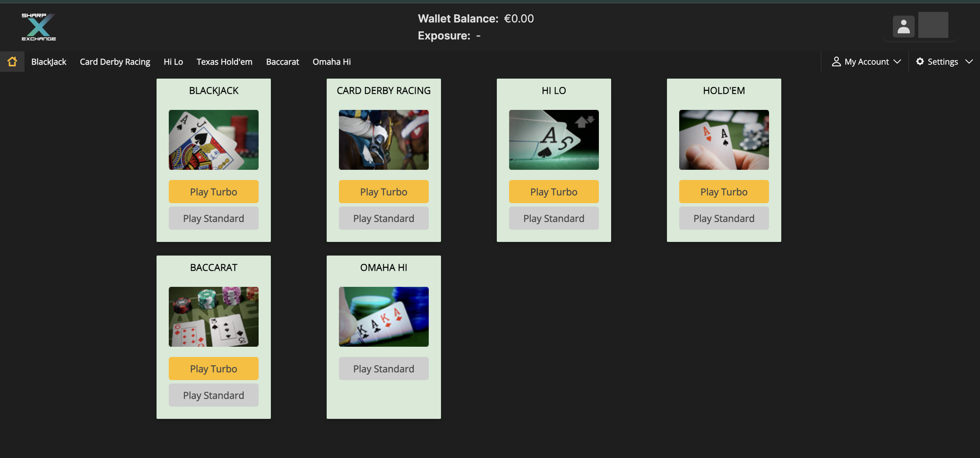Click the orange home icon

[x=12, y=62]
